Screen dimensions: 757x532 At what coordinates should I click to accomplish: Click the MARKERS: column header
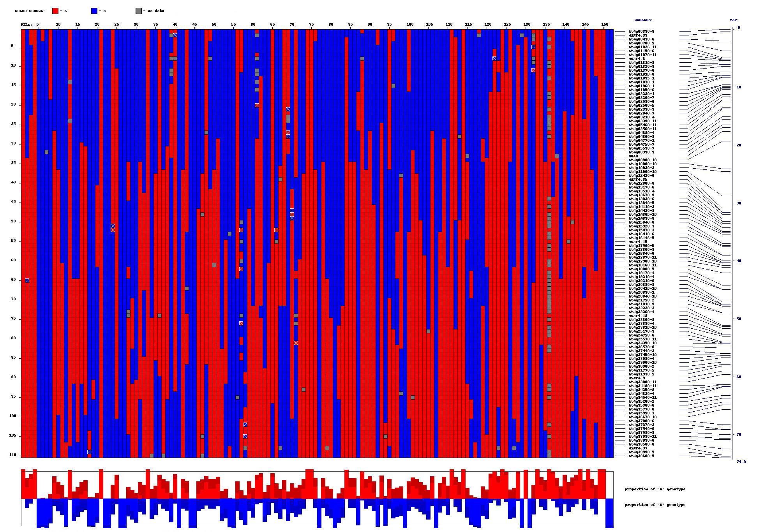point(643,20)
